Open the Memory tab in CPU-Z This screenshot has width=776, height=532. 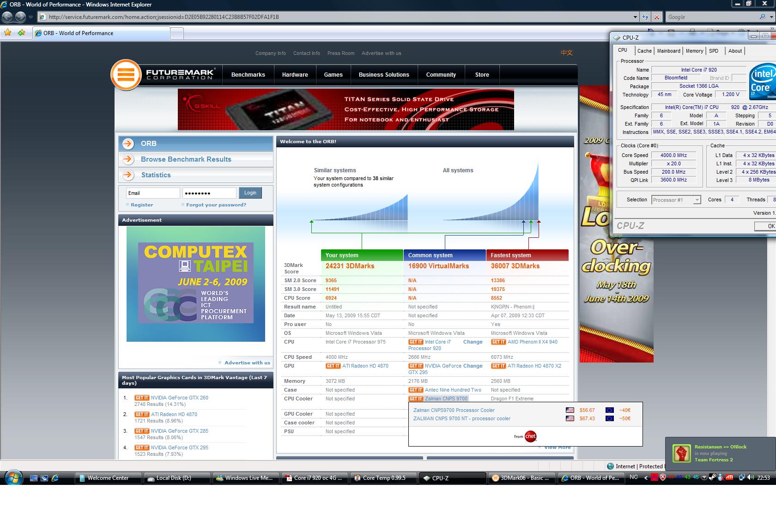pos(694,51)
